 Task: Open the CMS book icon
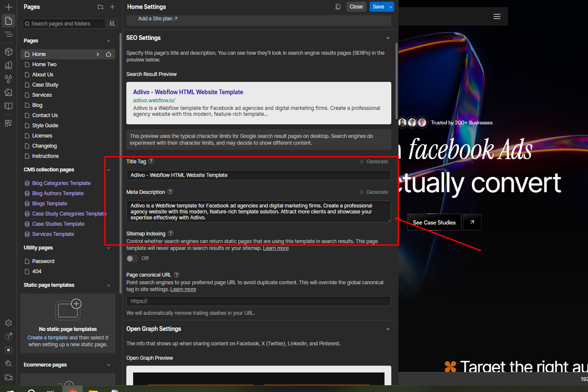(8, 106)
